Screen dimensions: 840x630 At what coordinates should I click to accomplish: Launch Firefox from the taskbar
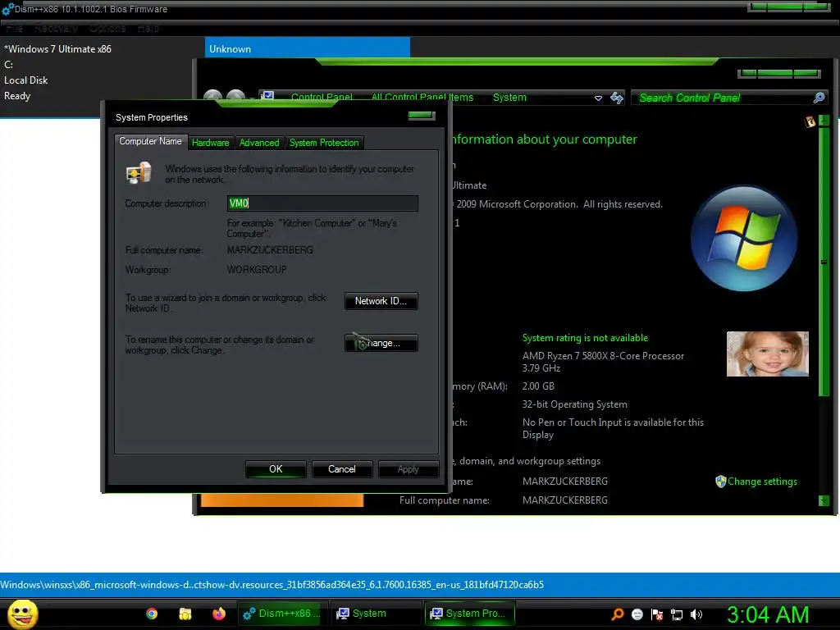(219, 614)
